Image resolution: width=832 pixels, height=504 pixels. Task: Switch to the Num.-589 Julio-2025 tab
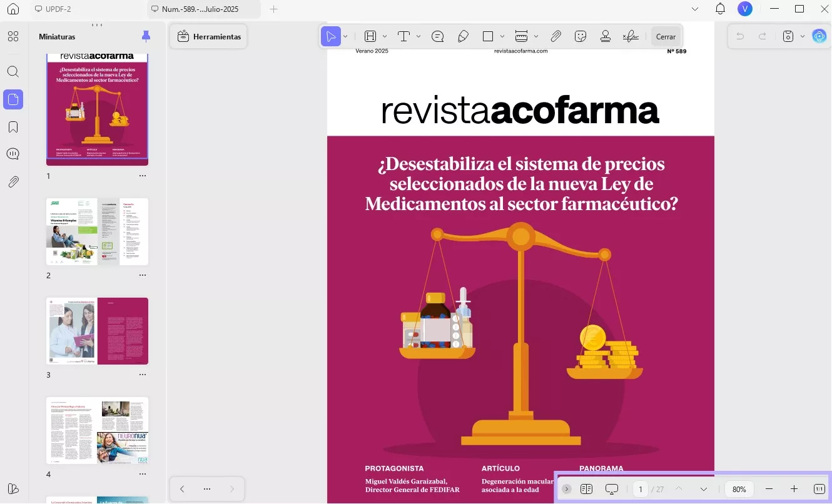pos(204,9)
